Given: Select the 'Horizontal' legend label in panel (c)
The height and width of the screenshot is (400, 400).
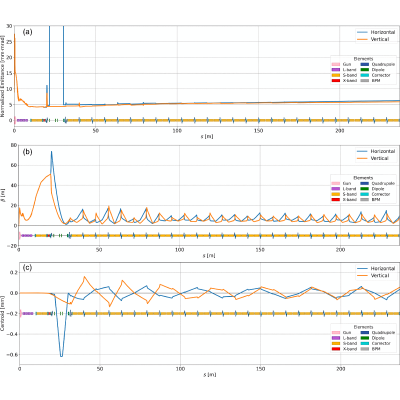Looking at the screenshot, I should 383,269.
